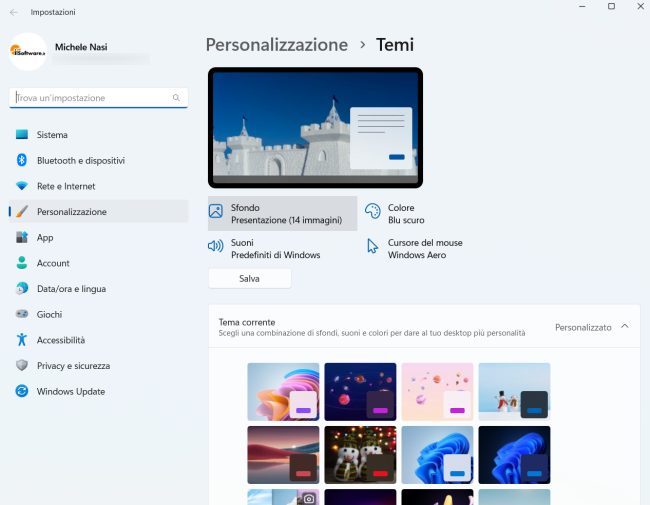Select the snowman on snow theme

[514, 392]
